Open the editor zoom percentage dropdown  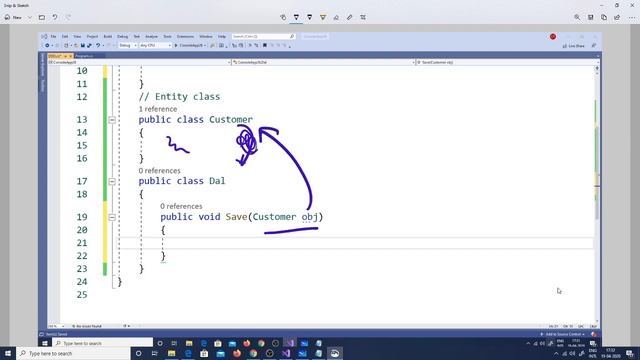[56, 326]
